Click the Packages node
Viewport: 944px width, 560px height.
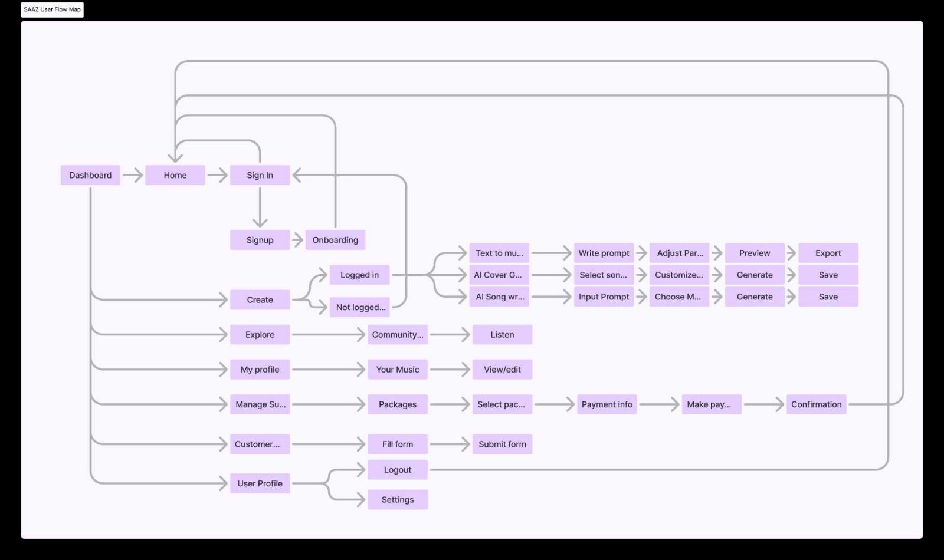click(x=398, y=404)
